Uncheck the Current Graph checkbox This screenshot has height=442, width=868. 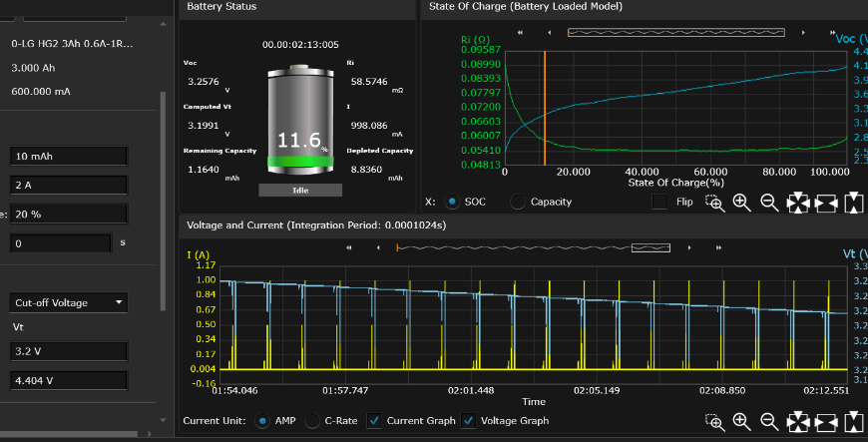point(374,421)
